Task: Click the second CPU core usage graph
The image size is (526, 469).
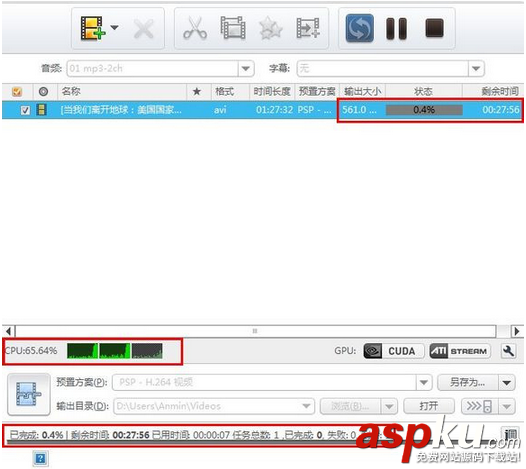Action: 115,351
